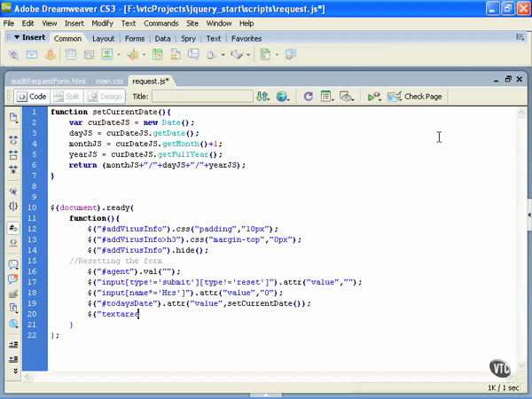The width and height of the screenshot is (532, 399).
Task: Switch to the Design view button
Action: (x=106, y=96)
